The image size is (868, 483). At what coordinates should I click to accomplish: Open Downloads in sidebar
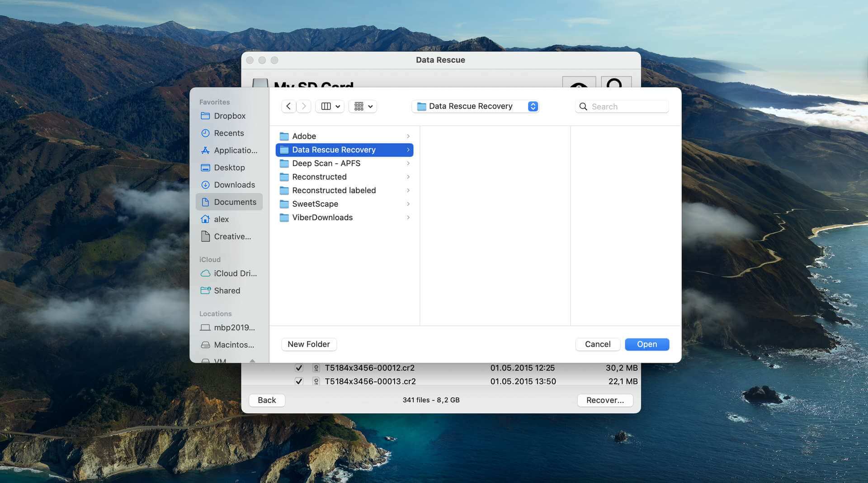229,185
